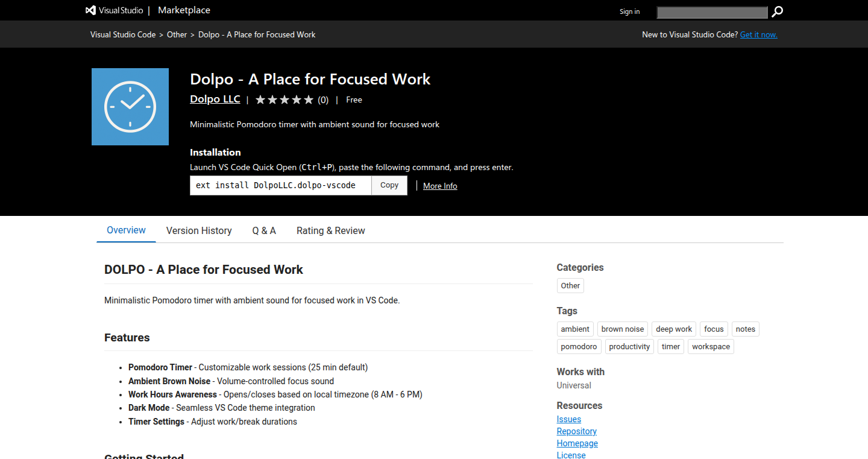Select the ambient tag
The image size is (868, 459).
[575, 329]
